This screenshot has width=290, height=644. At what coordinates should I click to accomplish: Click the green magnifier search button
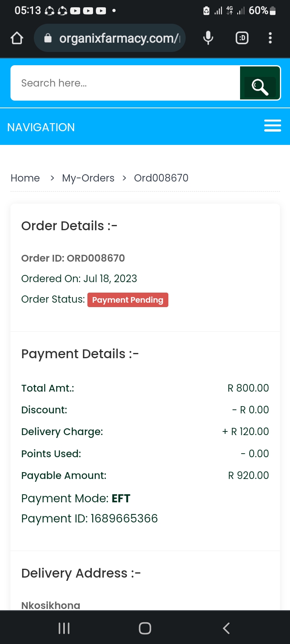260,83
